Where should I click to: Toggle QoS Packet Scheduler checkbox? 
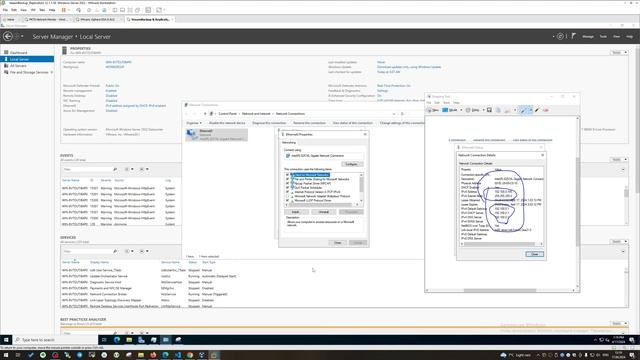tap(287, 188)
